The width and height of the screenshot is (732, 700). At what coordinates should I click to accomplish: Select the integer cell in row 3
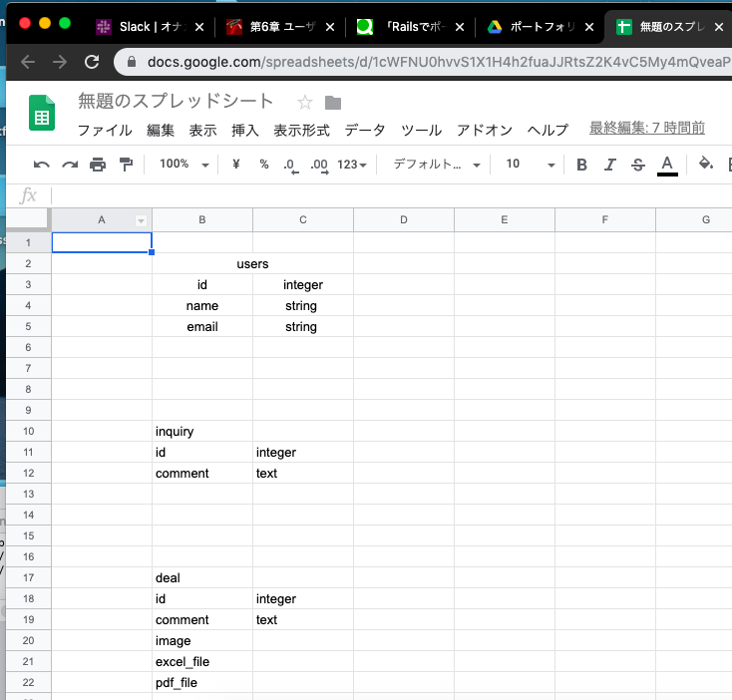pyautogui.click(x=303, y=284)
